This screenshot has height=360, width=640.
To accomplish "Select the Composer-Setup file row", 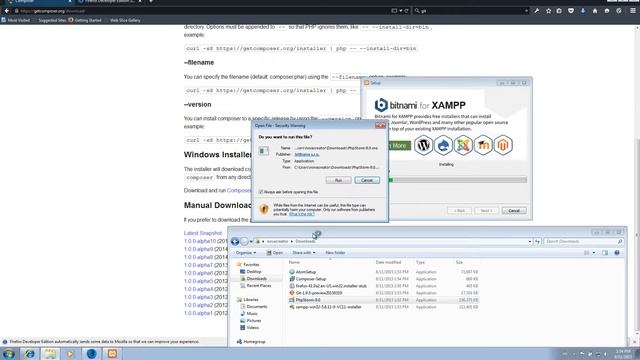I will (x=383, y=279).
